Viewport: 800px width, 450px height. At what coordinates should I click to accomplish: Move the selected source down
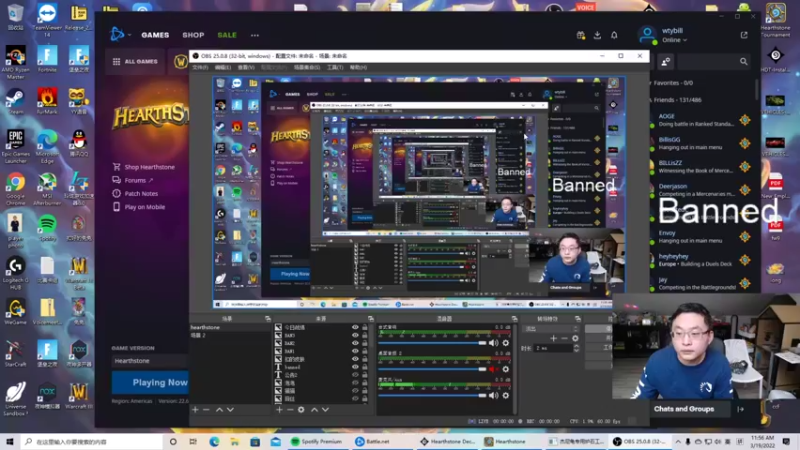point(325,410)
